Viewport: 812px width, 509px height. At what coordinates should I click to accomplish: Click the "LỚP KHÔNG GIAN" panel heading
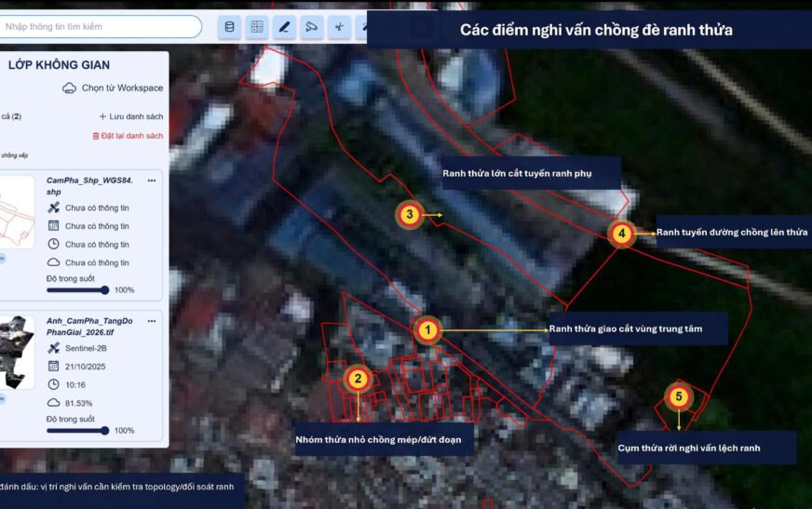(x=59, y=65)
